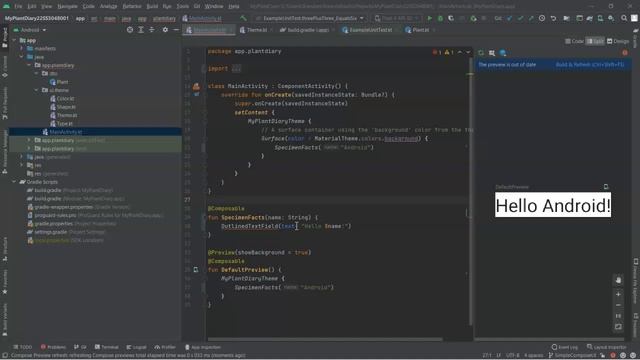The height and width of the screenshot is (360, 640).
Task: Click the green Run app play button
Action: pyautogui.click(x=429, y=18)
